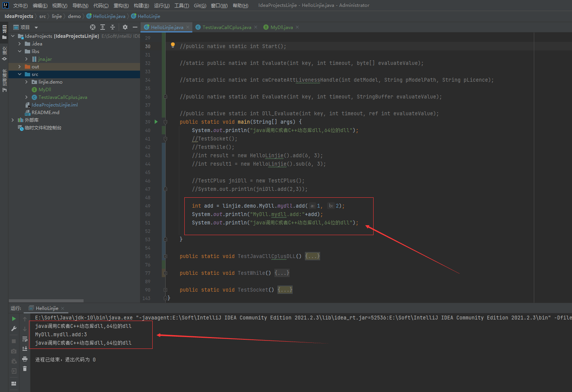
Task: Collapse the libs folder
Action: click(19, 52)
